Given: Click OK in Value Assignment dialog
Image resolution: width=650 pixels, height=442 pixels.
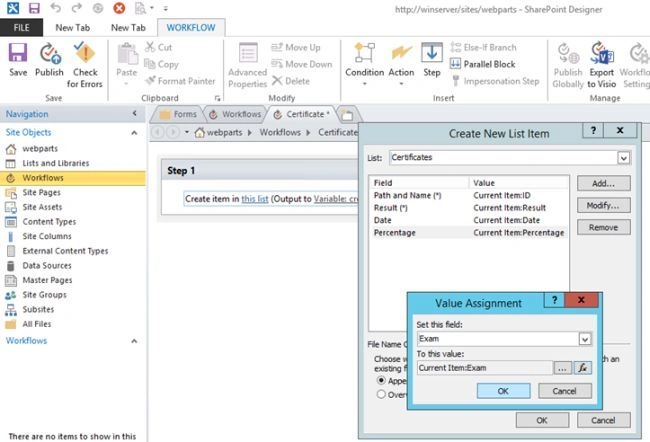Looking at the screenshot, I should pos(503,391).
